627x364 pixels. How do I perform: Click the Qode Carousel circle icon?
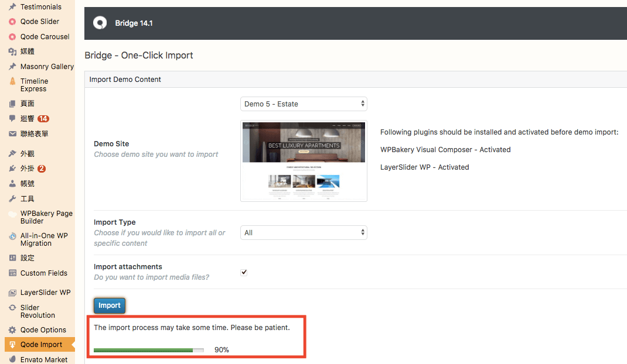(x=12, y=37)
